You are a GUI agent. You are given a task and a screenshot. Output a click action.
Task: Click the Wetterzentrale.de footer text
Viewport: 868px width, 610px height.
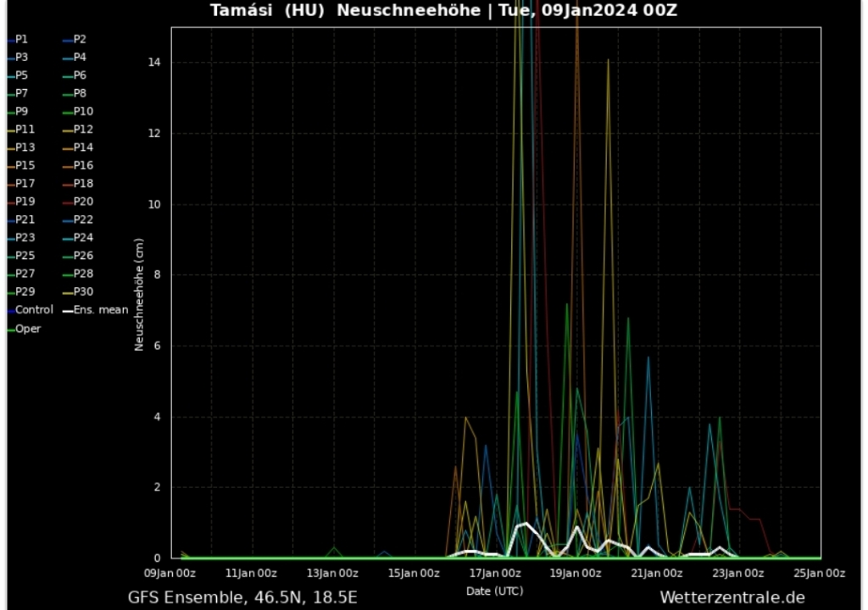(x=732, y=597)
